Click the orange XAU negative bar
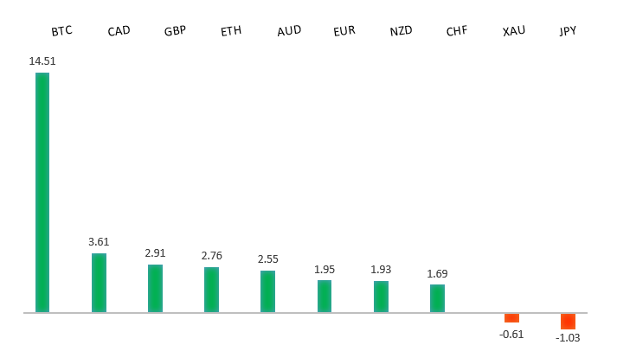 (511, 317)
